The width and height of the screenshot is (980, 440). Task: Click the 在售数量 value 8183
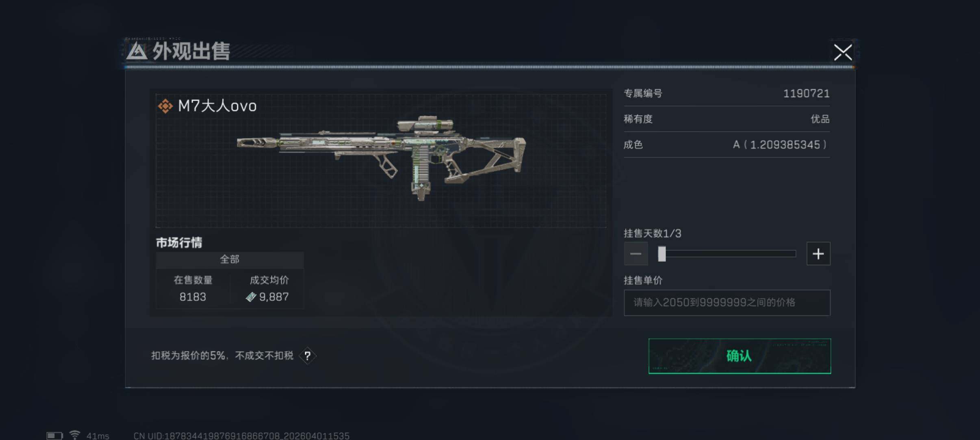(x=193, y=297)
